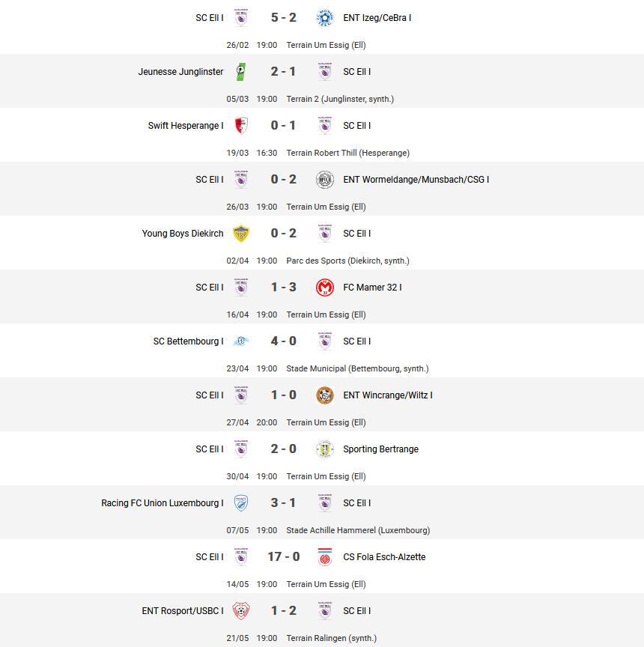Open the ENT Wormeldange/Munsbach/CSG I team link
644x647 pixels.
point(416,180)
